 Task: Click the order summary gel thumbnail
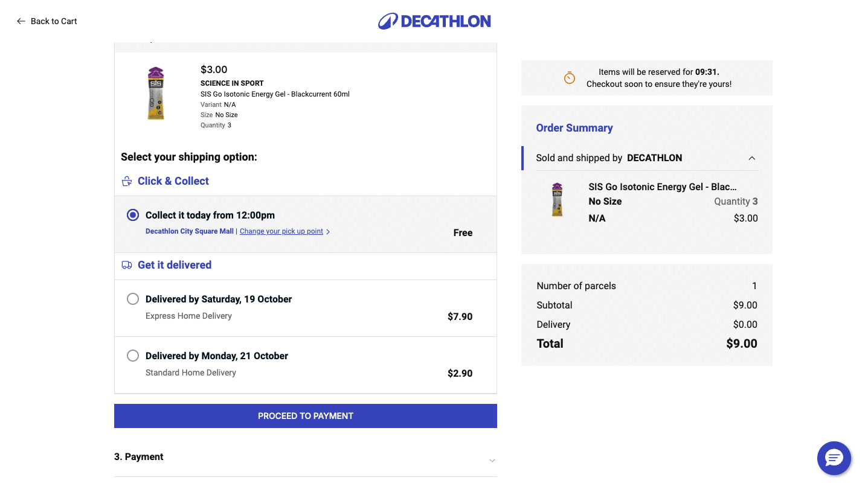tap(557, 200)
